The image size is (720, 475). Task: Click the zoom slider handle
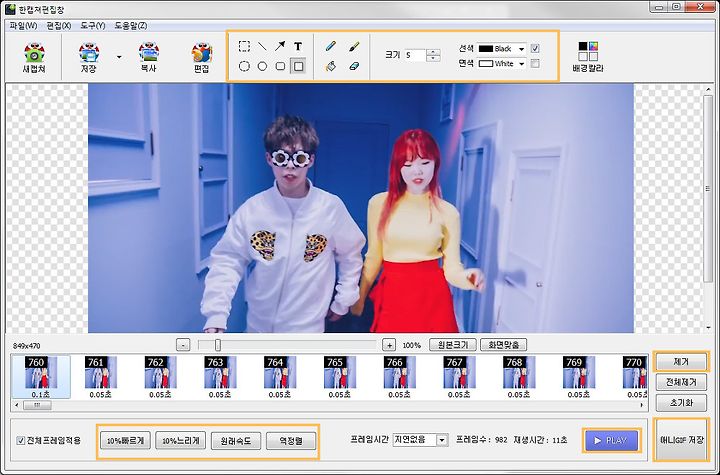218,345
